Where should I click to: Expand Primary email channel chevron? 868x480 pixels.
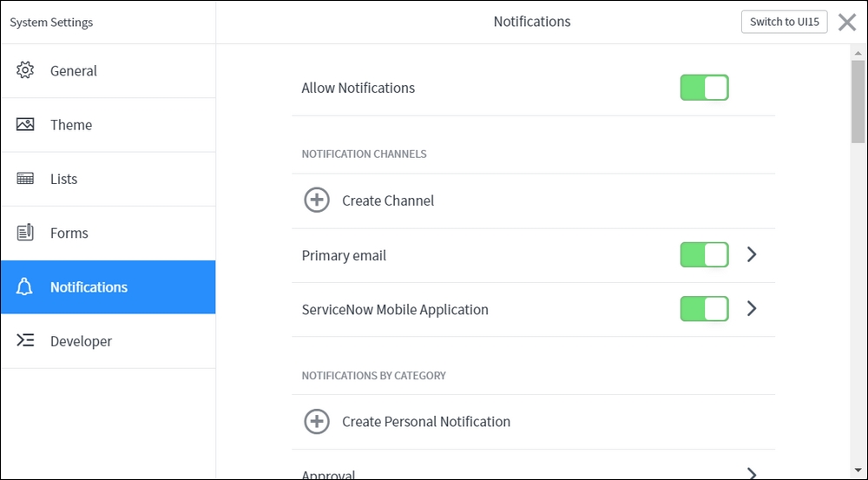(751, 254)
